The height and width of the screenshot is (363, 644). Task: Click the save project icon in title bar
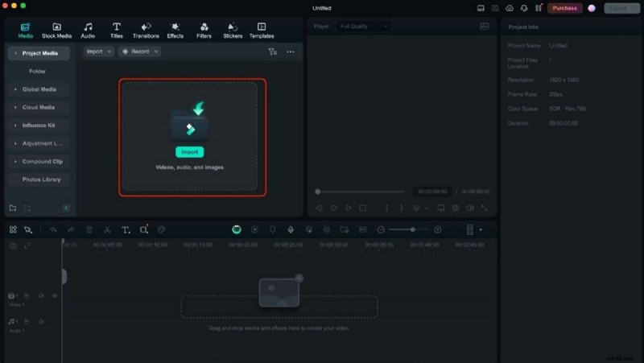pyautogui.click(x=495, y=8)
